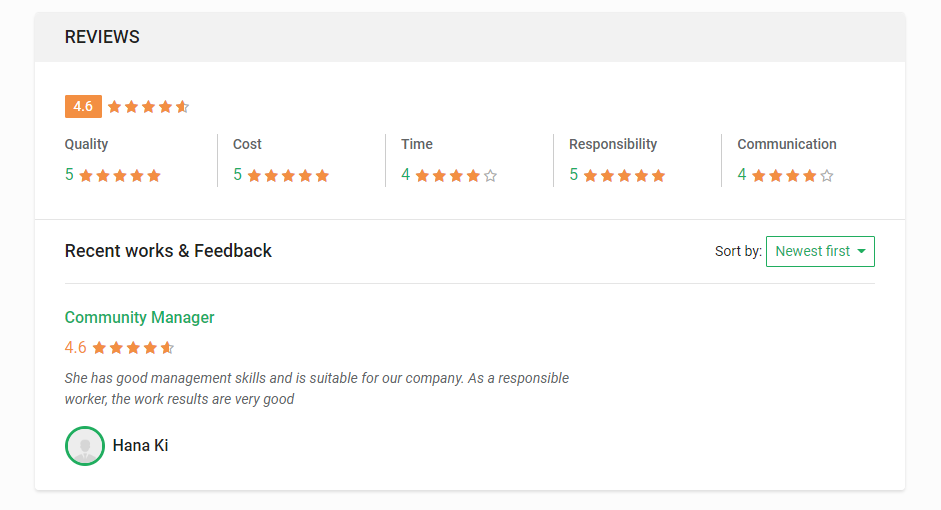Click the Time score number 4
The width and height of the screenshot is (941, 510).
[x=406, y=175]
